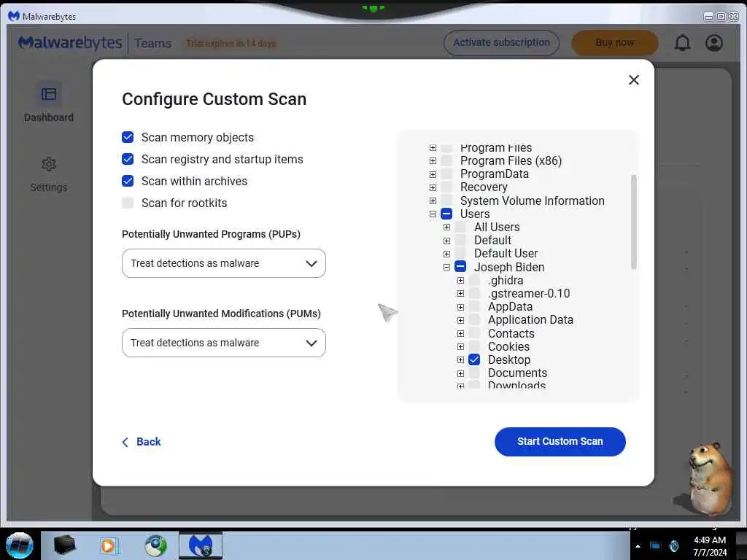Open the Dashboard sidebar icon
The height and width of the screenshot is (560, 747).
(49, 94)
